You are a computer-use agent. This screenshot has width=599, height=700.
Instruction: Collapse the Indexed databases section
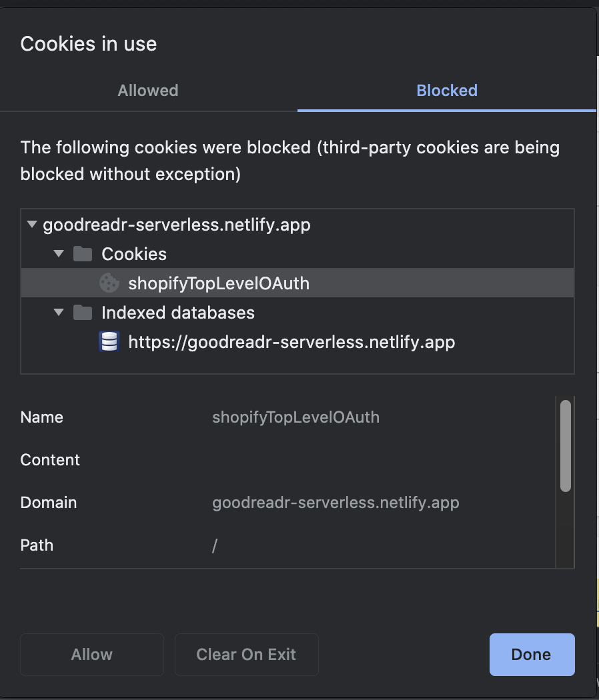(59, 312)
